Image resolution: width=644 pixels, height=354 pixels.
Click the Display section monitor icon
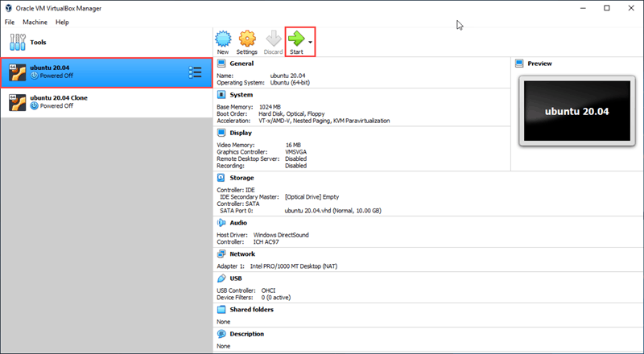click(x=221, y=133)
